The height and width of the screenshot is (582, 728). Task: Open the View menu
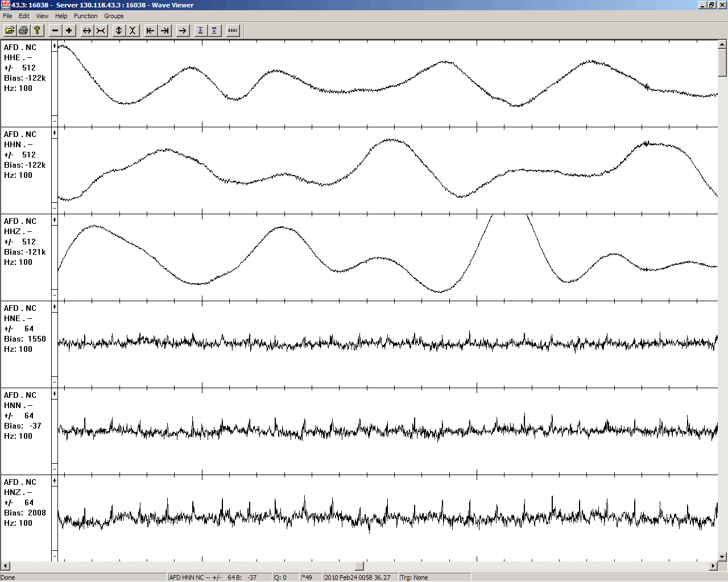click(42, 16)
